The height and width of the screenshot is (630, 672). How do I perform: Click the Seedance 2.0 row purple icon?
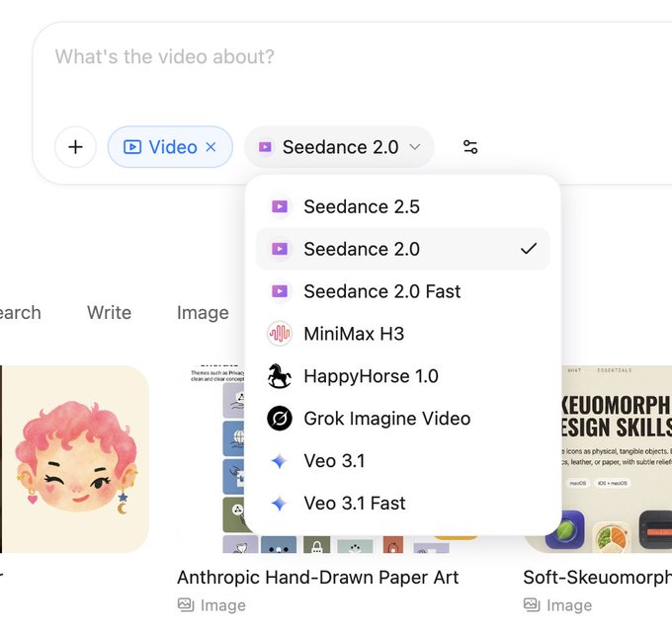click(280, 249)
